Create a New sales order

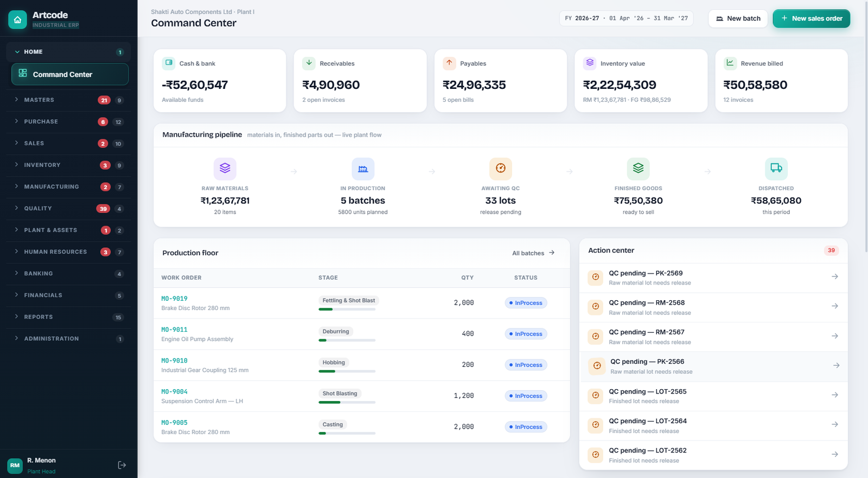(812, 18)
